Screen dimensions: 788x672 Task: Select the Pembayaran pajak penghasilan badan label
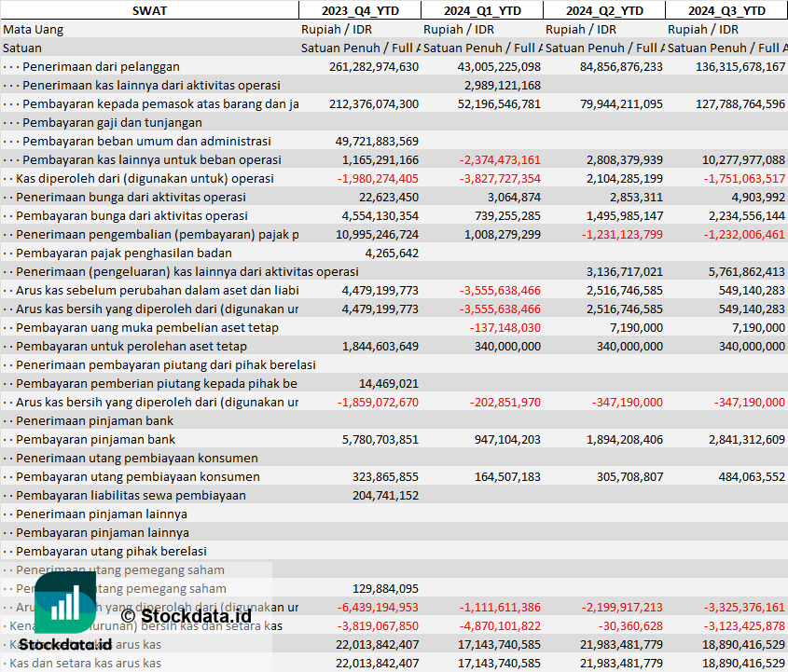coord(124,253)
